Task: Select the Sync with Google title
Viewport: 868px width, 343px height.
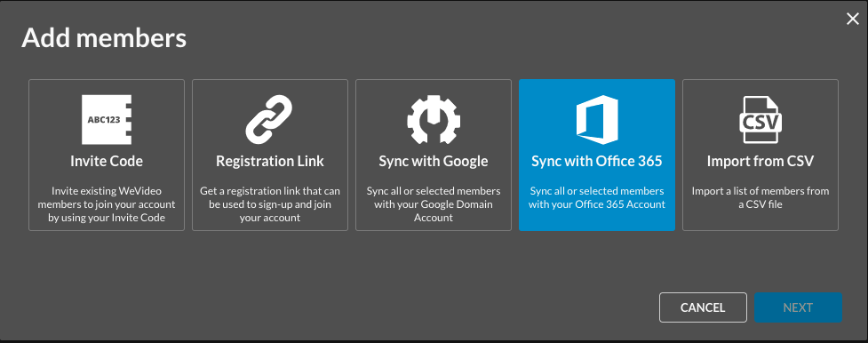Action: point(434,161)
